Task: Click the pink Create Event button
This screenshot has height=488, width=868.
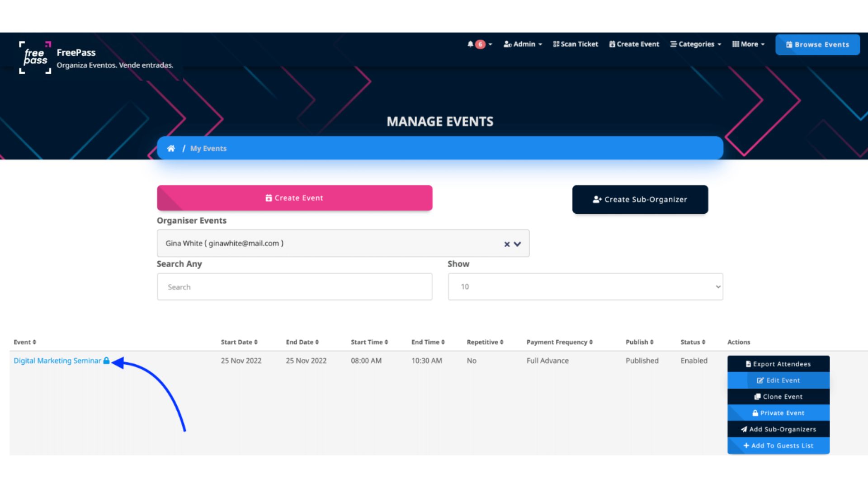Action: click(294, 198)
